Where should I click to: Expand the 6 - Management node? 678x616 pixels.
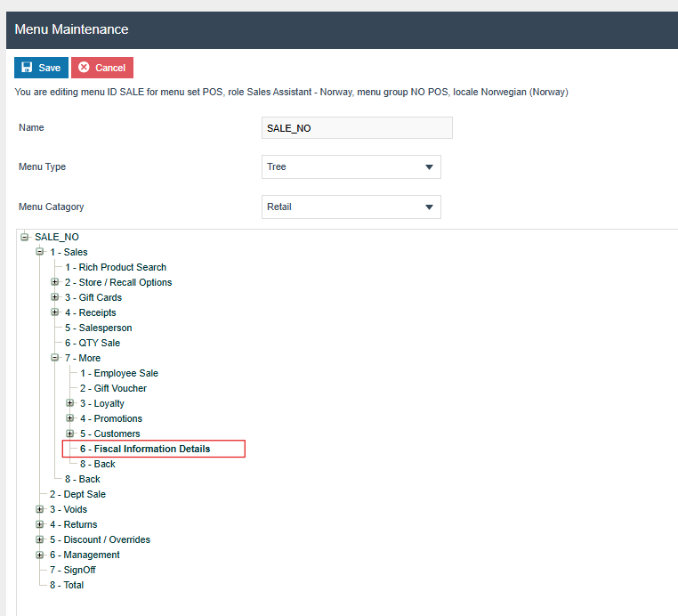(40, 555)
